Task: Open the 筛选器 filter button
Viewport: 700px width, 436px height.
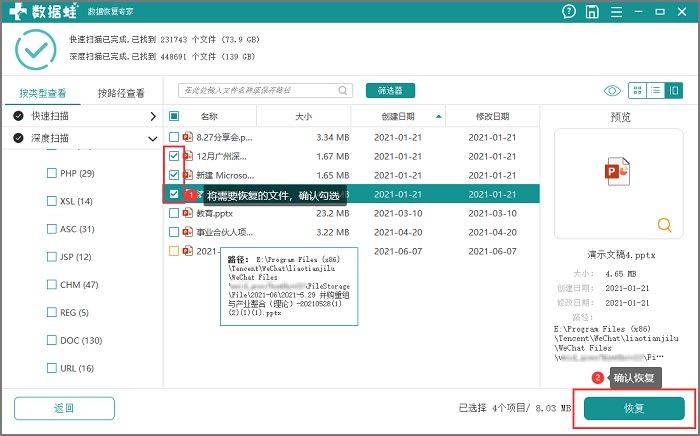Action: pos(390,91)
